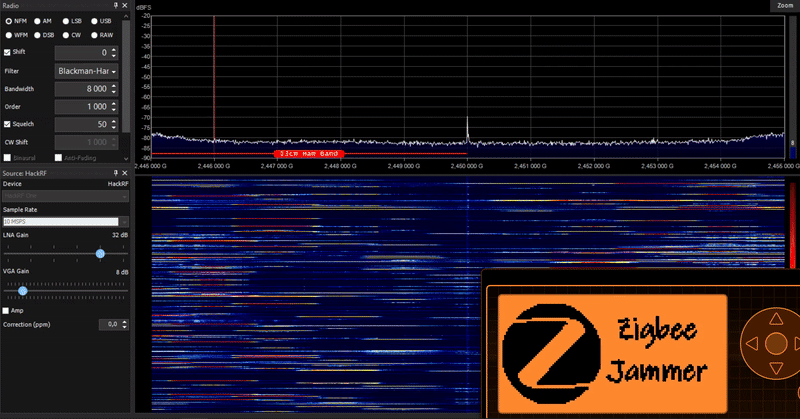Click the dBFS axis label
800x419 pixels.
point(143,8)
